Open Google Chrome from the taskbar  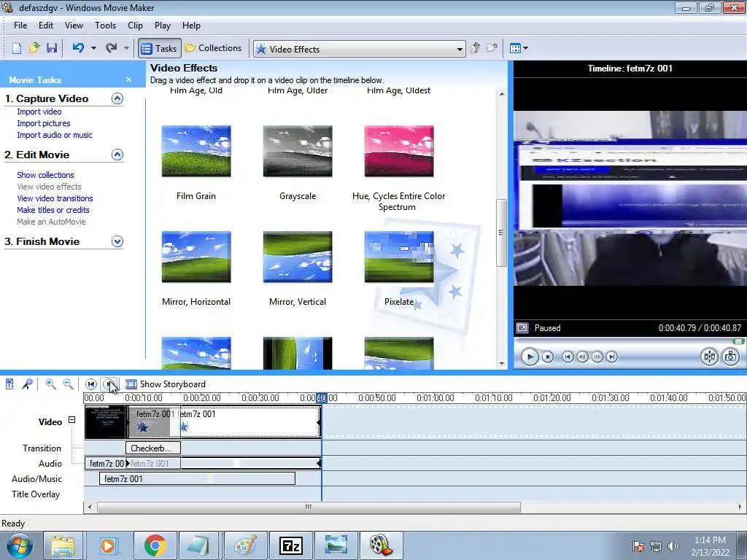(155, 545)
